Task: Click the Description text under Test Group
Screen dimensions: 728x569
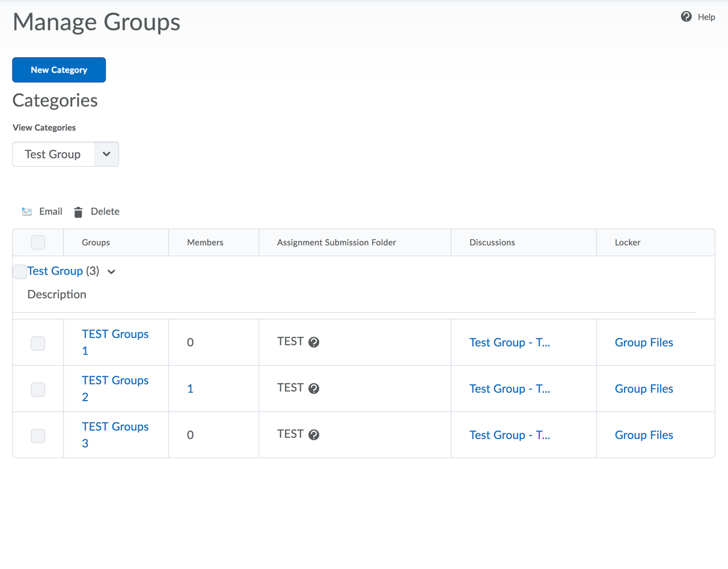Action: point(57,294)
